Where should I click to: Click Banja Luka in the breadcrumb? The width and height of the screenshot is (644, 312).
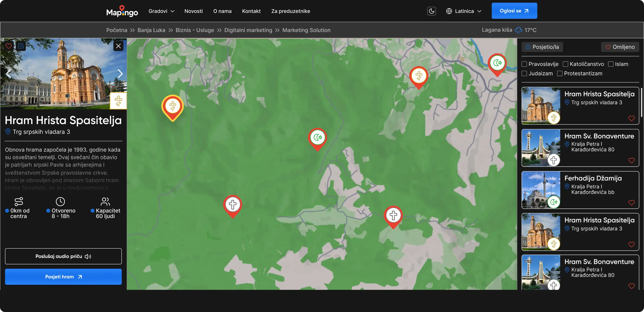[151, 30]
